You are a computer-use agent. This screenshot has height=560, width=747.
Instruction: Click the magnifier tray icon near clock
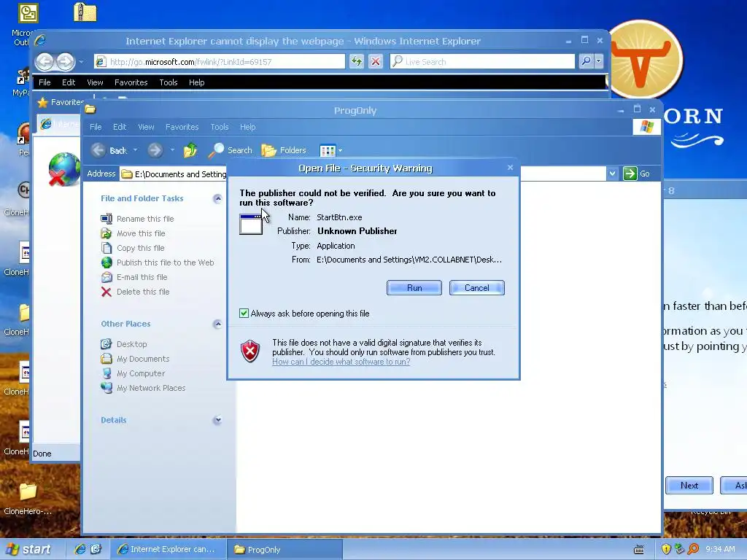[693, 549]
